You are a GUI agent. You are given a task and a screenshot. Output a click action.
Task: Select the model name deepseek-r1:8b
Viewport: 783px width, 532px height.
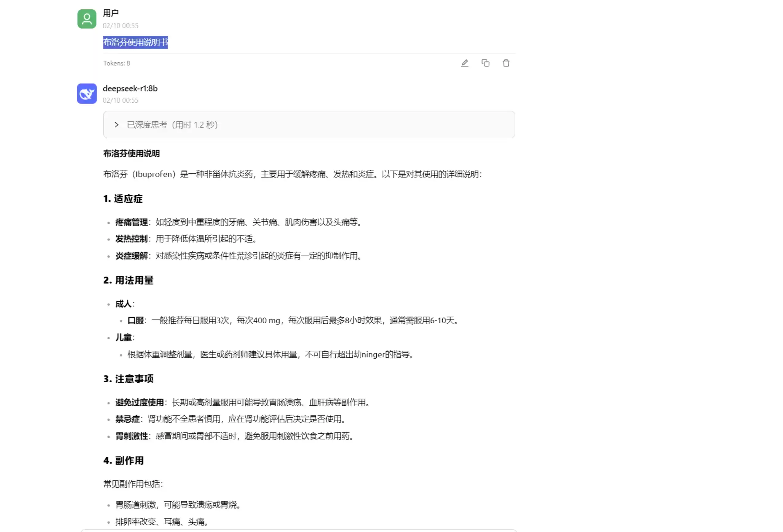pos(130,89)
